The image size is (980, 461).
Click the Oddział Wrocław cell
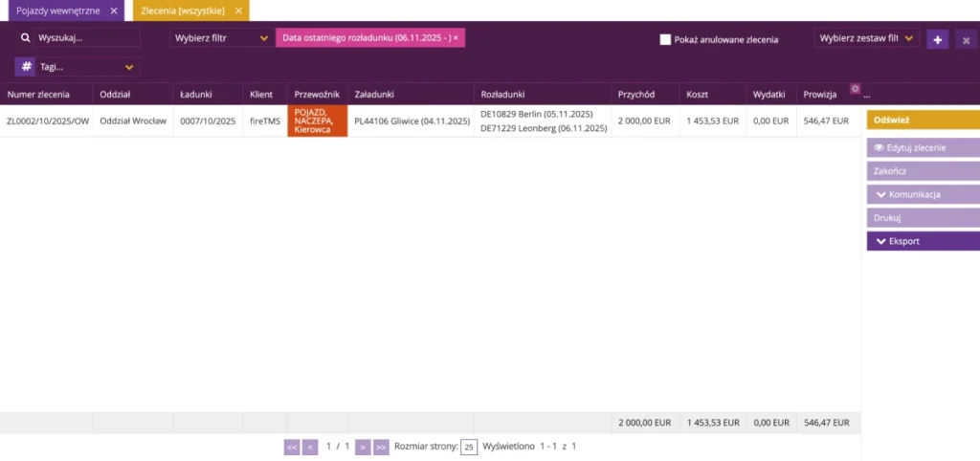click(133, 121)
